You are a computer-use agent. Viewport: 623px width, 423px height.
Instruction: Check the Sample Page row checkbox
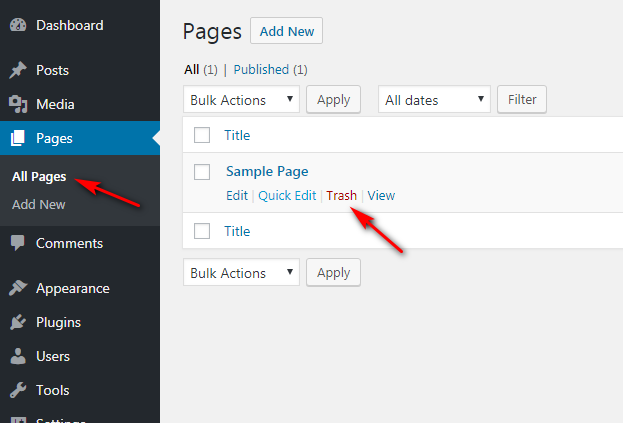(x=202, y=172)
